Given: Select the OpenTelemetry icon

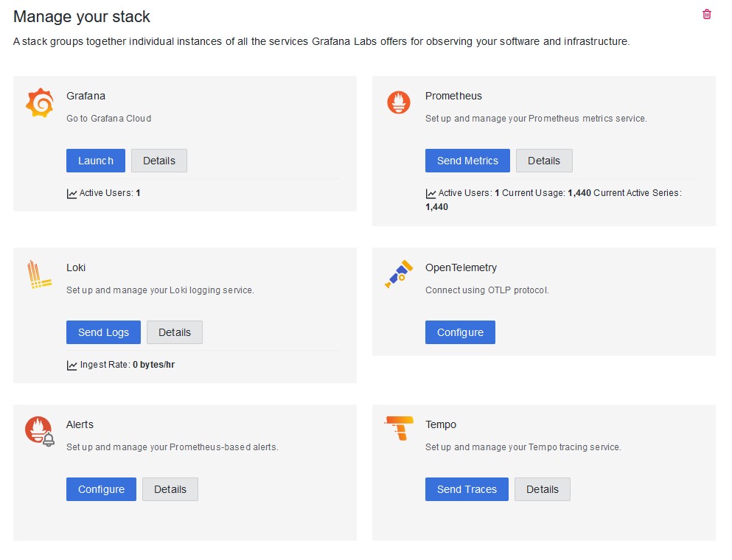Looking at the screenshot, I should (398, 273).
